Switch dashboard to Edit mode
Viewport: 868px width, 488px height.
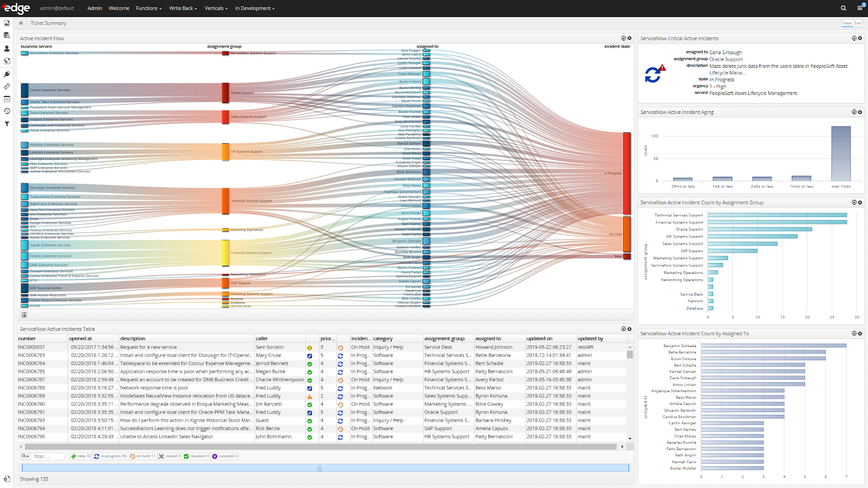coord(858,23)
